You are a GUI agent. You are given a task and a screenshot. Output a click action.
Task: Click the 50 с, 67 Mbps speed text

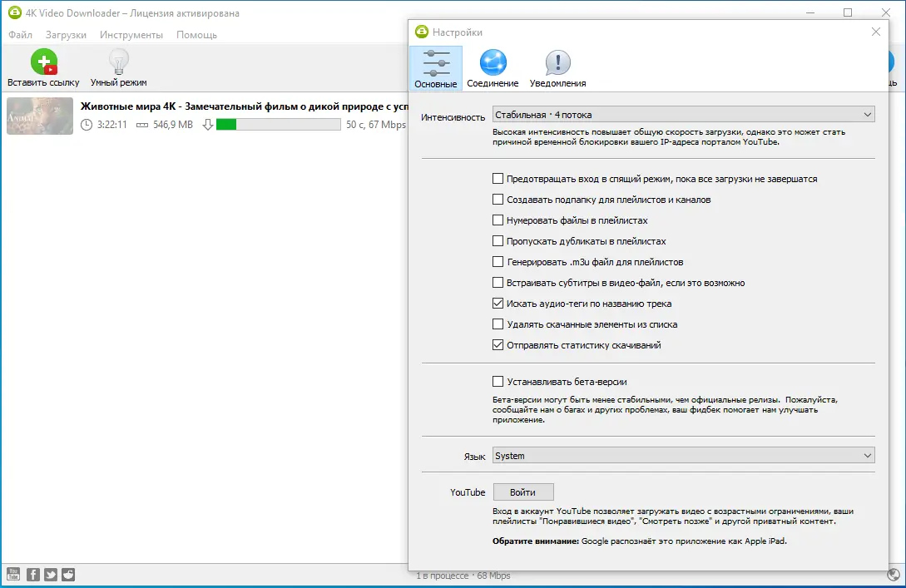(x=376, y=124)
